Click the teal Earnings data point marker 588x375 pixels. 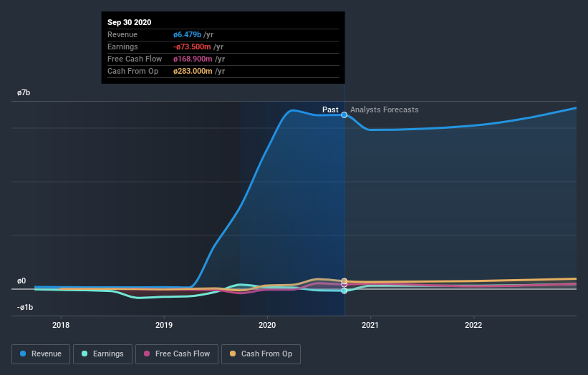click(x=344, y=291)
